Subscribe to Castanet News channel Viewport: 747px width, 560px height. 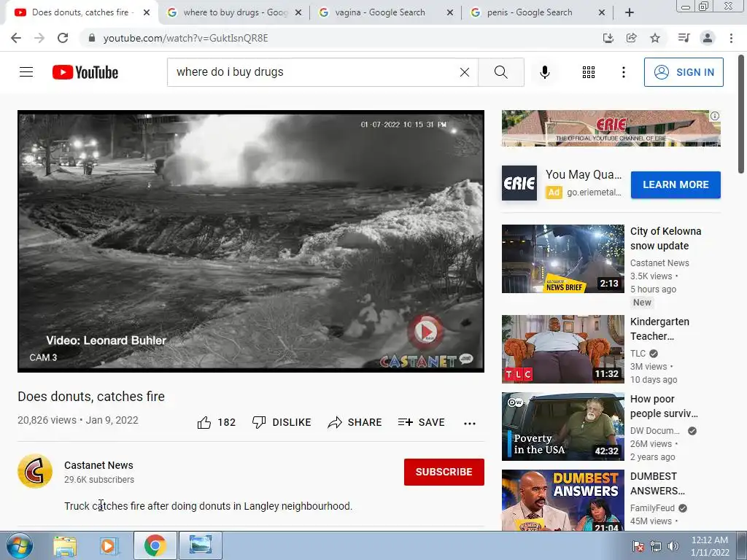click(444, 472)
